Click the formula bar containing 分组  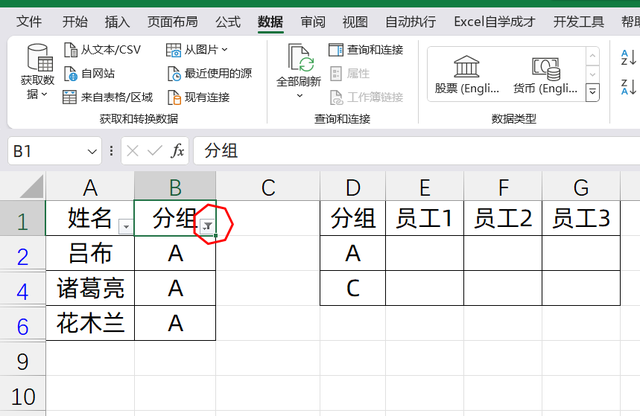pos(416,151)
